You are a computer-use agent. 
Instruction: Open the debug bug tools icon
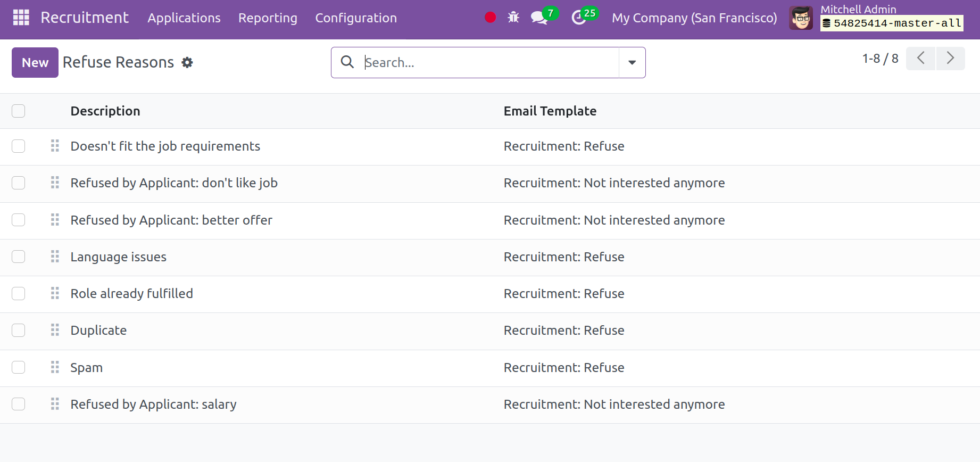point(513,18)
